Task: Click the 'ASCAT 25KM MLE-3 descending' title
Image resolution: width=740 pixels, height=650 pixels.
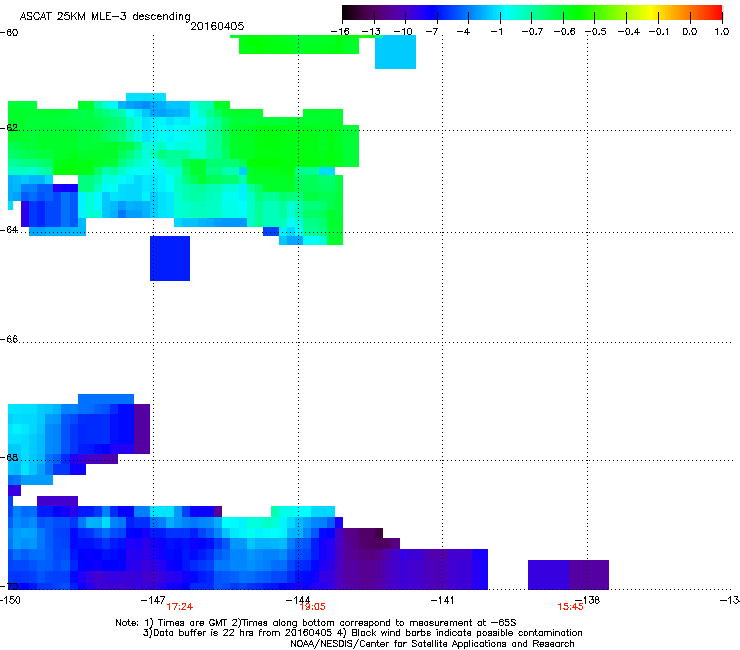Action: (105, 16)
